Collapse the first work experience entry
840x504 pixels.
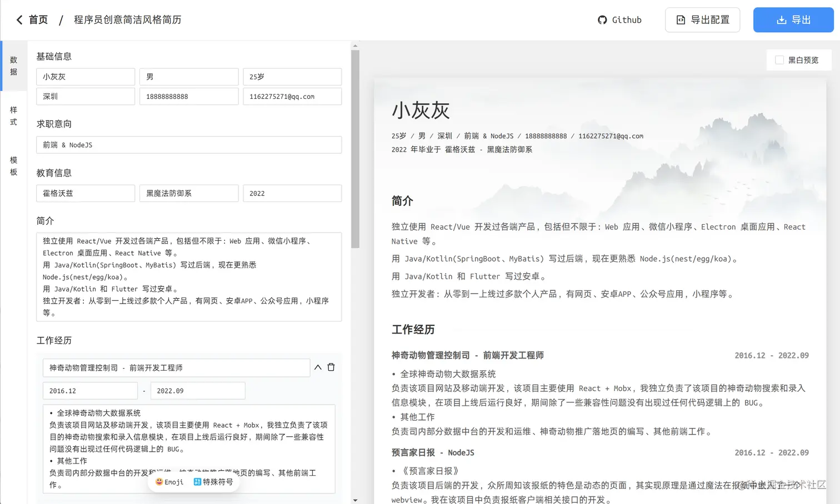tap(317, 367)
